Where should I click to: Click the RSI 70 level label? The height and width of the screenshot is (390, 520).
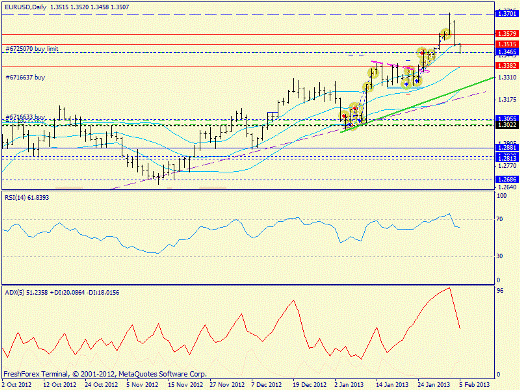point(500,219)
